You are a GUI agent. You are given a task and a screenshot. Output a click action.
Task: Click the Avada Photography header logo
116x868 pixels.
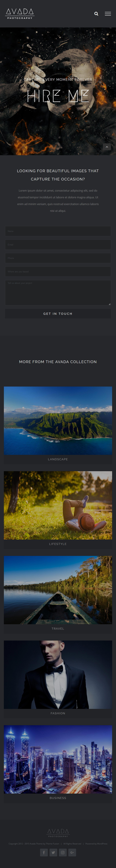tap(20, 14)
